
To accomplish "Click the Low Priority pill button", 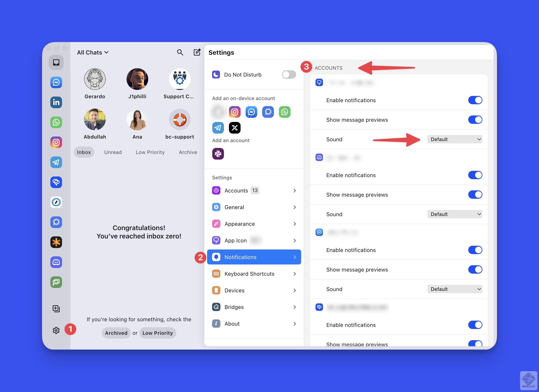I will (x=157, y=333).
